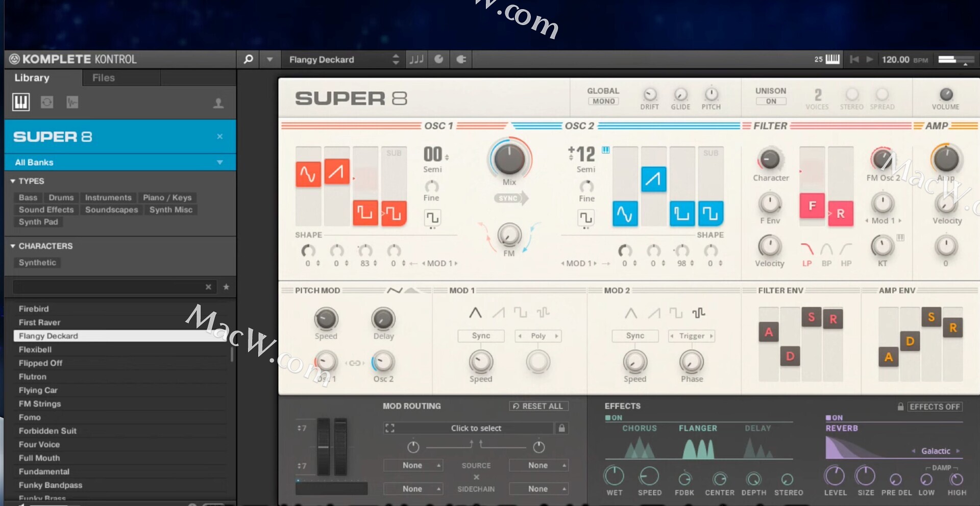Image resolution: width=980 pixels, height=506 pixels.
Task: Toggle the favorites star filter
Action: [226, 287]
